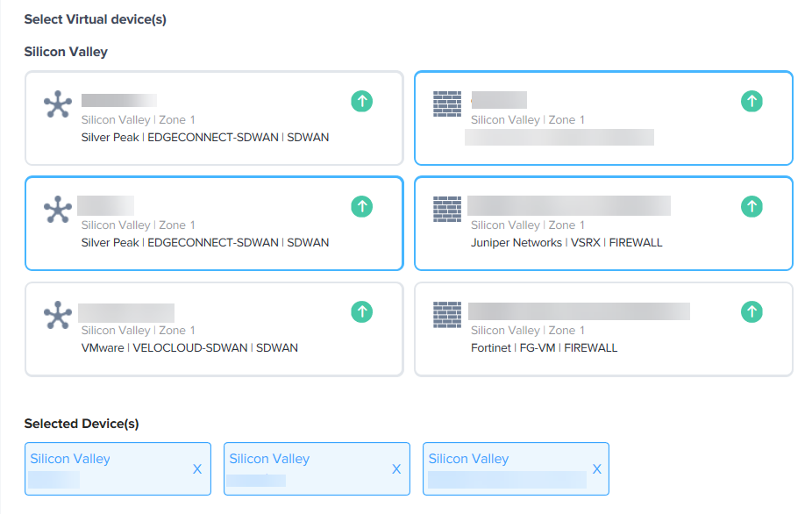This screenshot has height=514, width=812.
Task: Click the SDWAN icon on the unselected Silver Peak card
Action: [58, 104]
